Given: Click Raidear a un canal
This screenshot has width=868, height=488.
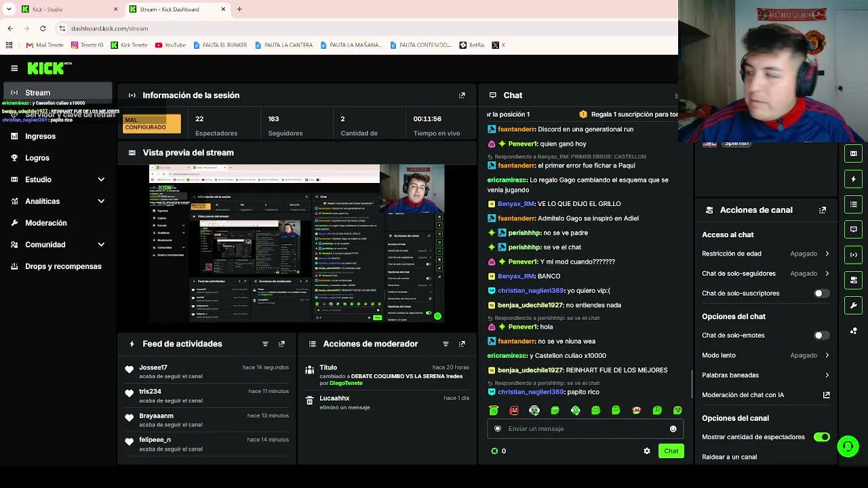Looking at the screenshot, I should (x=729, y=457).
